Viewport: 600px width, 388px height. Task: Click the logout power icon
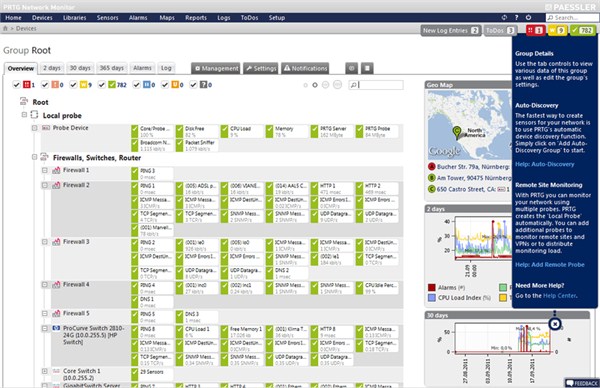click(528, 18)
